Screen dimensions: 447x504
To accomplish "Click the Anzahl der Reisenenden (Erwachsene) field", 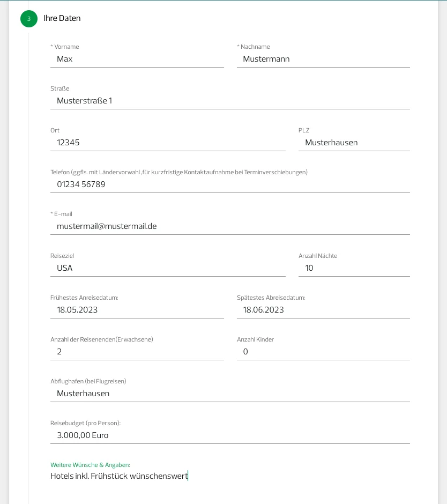I will (137, 352).
